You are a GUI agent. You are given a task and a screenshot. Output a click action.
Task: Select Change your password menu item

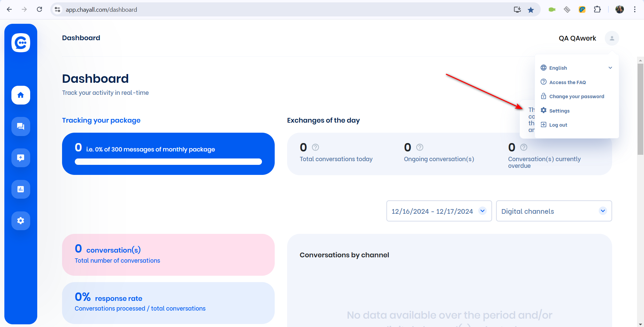click(x=573, y=96)
